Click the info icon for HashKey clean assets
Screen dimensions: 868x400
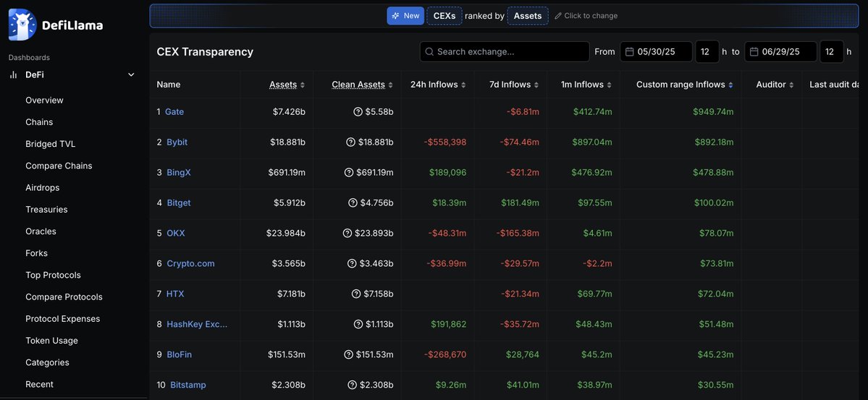tap(358, 324)
